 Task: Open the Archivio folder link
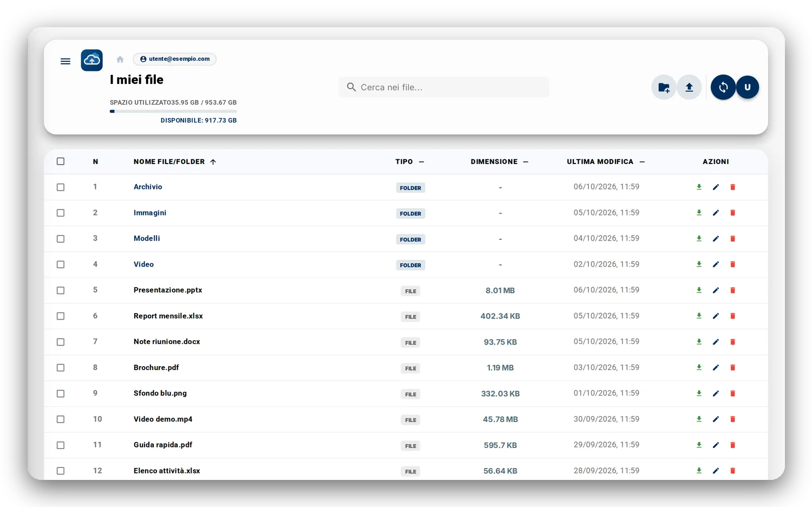click(148, 187)
